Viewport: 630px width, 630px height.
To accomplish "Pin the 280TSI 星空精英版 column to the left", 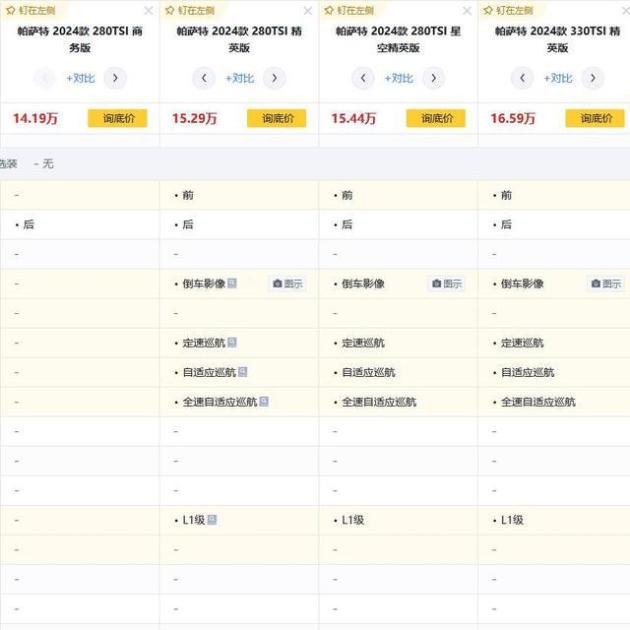I will pyautogui.click(x=350, y=10).
